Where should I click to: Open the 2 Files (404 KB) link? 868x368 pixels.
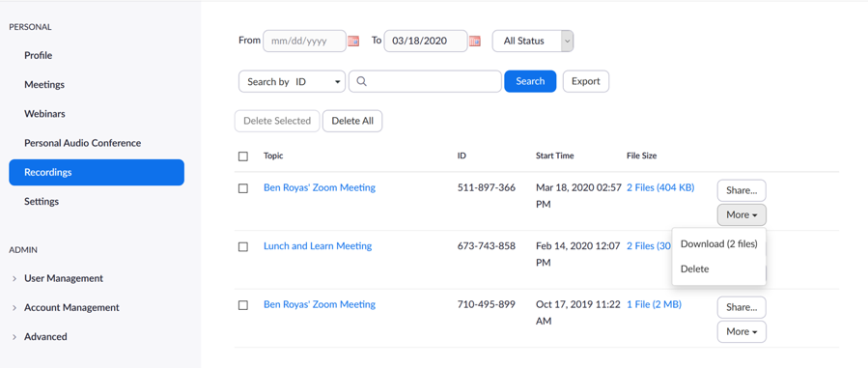660,187
